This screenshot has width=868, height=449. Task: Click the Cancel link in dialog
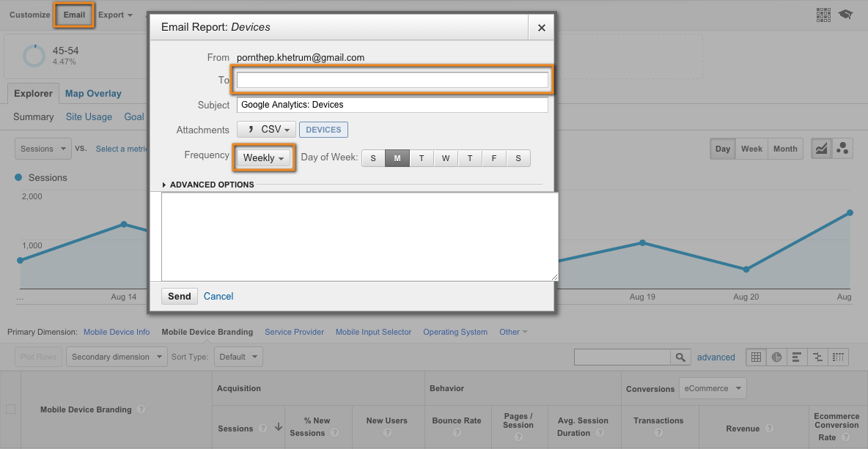click(x=218, y=297)
